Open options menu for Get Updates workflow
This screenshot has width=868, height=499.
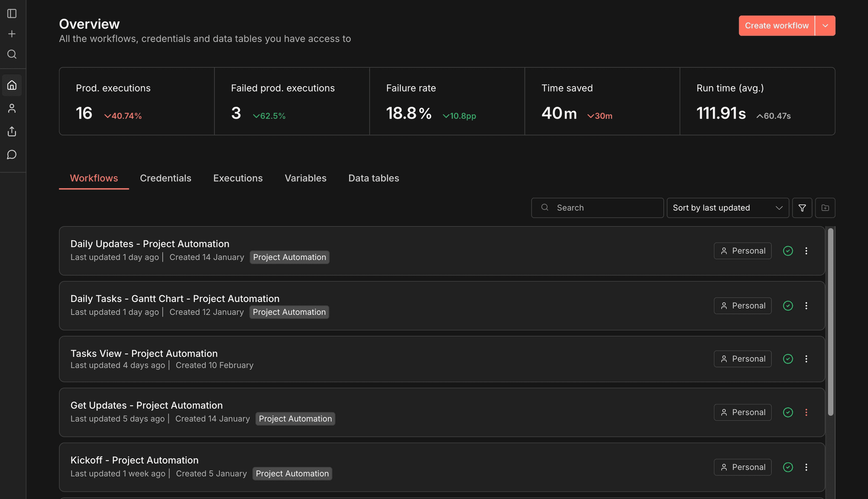[x=807, y=412]
